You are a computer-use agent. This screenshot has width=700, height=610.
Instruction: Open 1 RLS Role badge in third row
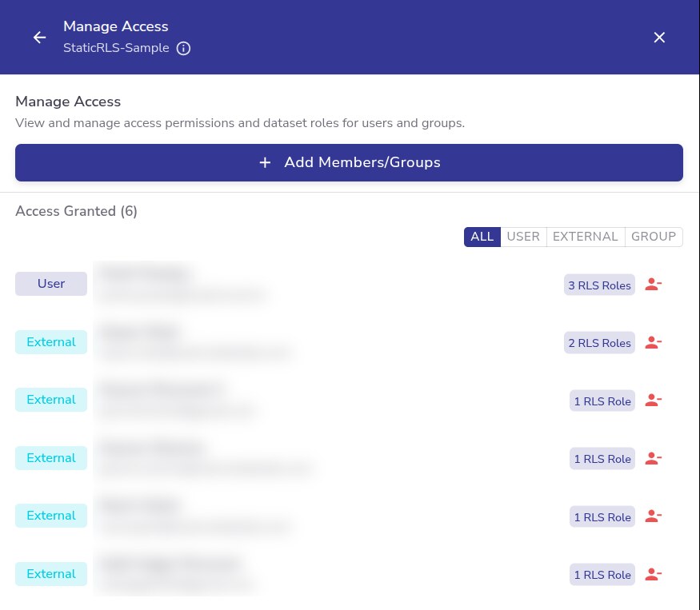click(x=602, y=401)
